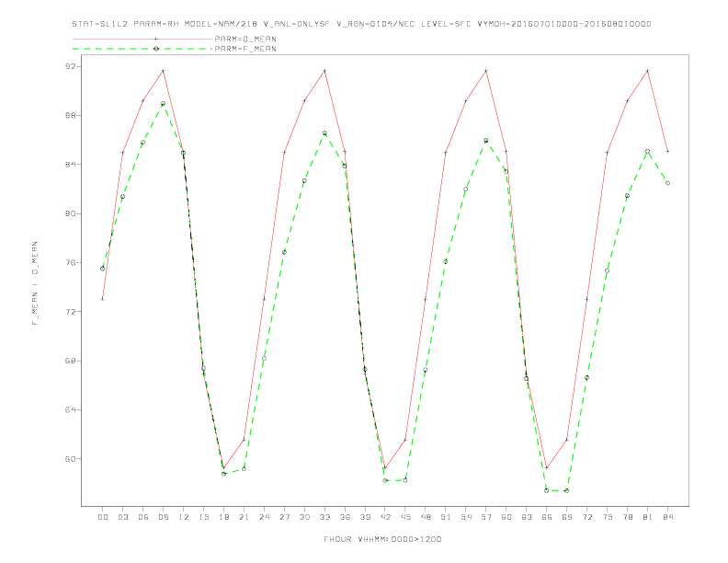Click the y-axis tick label 84

coord(70,165)
